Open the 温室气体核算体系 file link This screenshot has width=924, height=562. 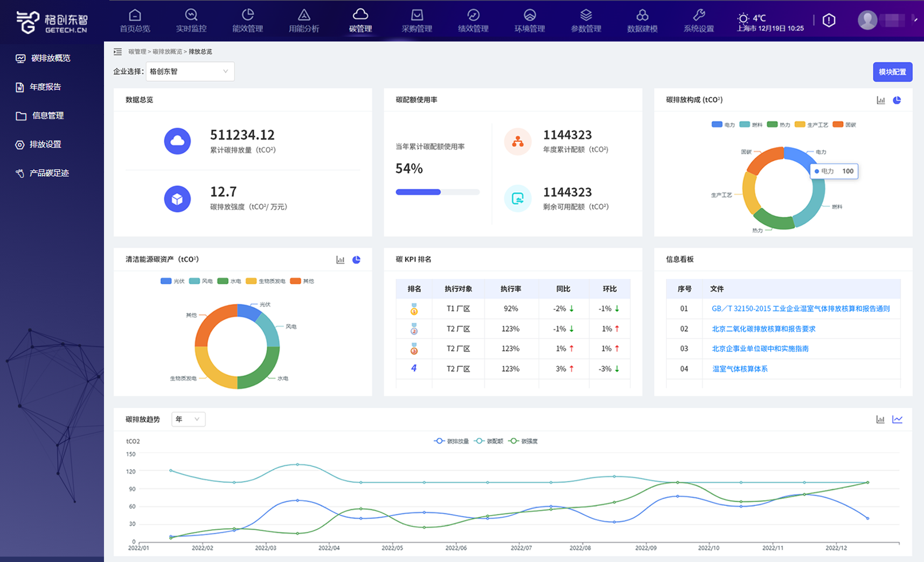(740, 369)
